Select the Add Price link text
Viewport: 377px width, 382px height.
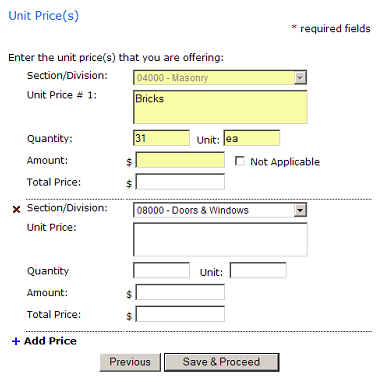click(50, 341)
